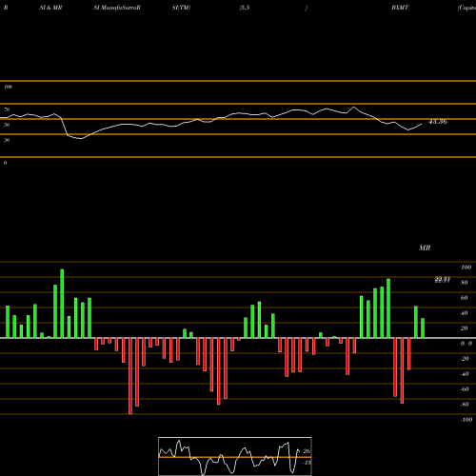This screenshot has height=476, width=476.
Task: Click the overlapping MR value near 22
Action: tap(442, 280)
